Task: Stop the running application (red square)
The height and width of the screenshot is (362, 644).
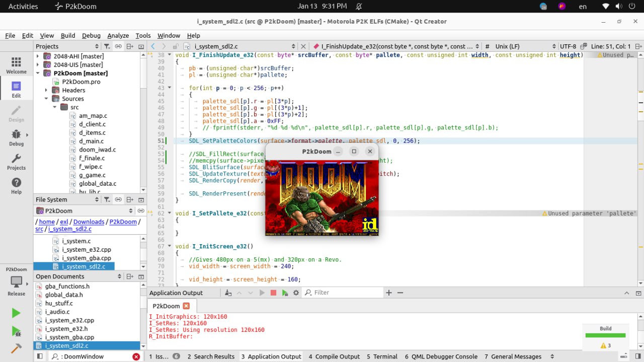Action: pyautogui.click(x=273, y=293)
